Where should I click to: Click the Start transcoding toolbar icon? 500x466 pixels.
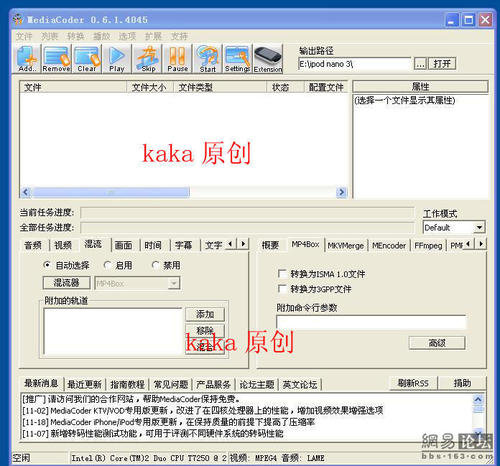click(x=208, y=59)
